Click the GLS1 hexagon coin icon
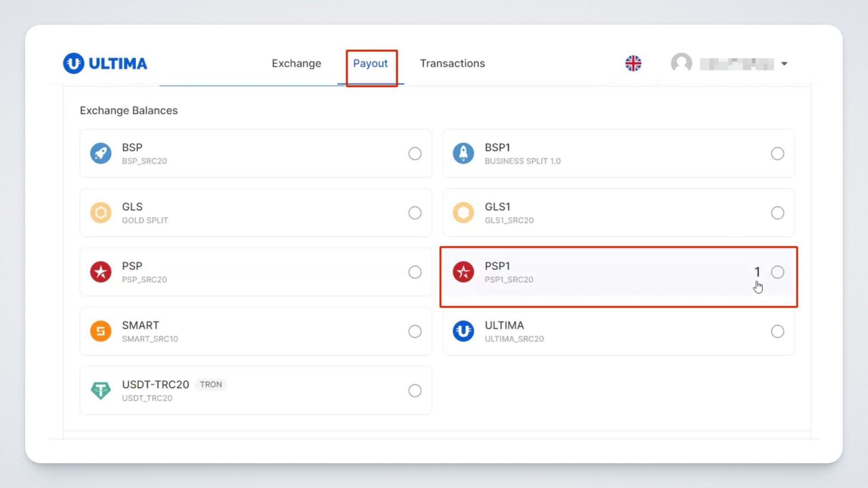The height and width of the screenshot is (488, 868). tap(463, 213)
